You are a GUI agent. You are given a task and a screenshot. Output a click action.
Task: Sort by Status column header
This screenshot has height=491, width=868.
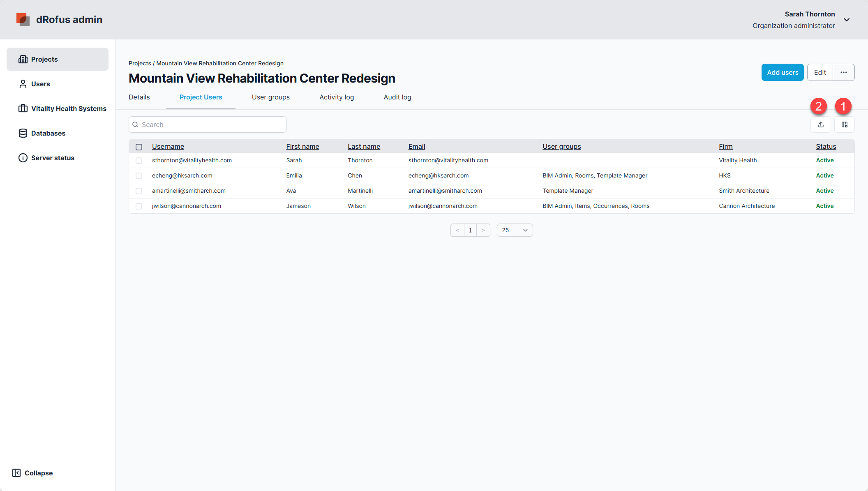826,146
